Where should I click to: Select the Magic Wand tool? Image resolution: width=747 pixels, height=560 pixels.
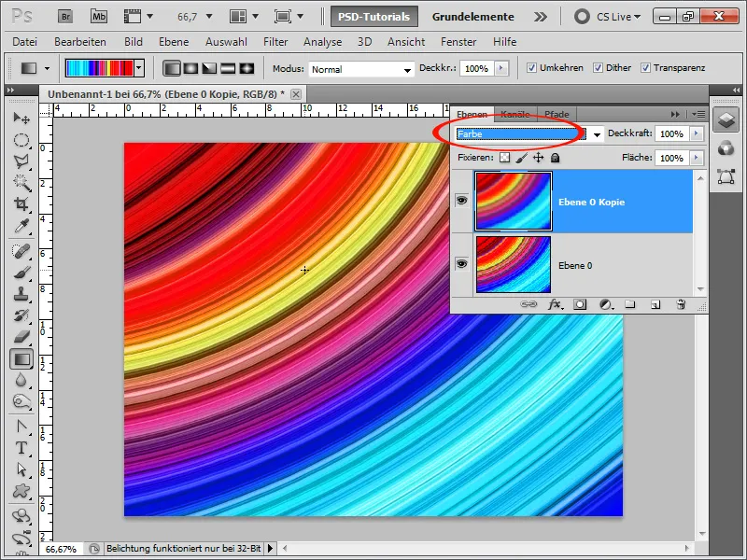coord(21,182)
